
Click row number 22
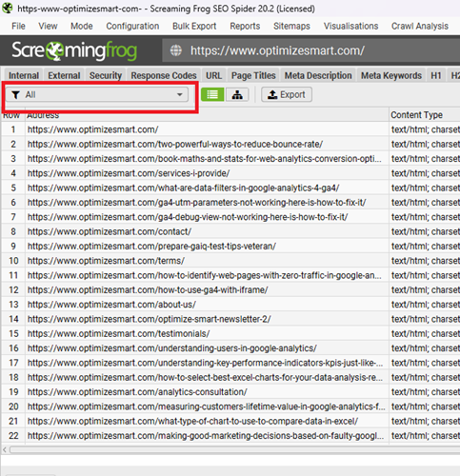(x=13, y=436)
